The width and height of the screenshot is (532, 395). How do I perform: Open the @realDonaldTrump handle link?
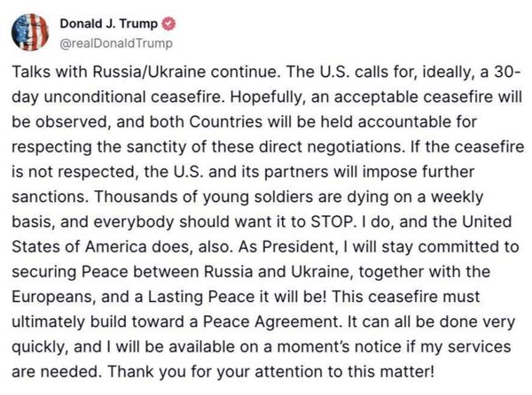[116, 43]
